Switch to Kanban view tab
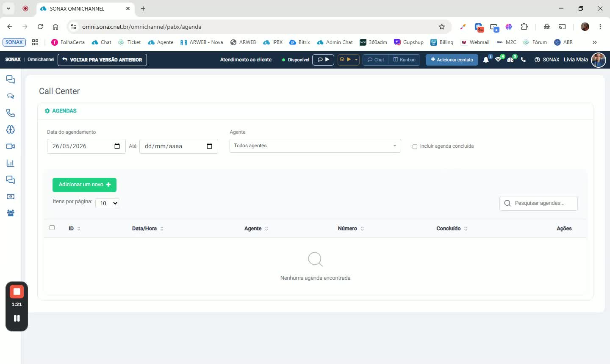Image resolution: width=610 pixels, height=364 pixels. (405, 60)
